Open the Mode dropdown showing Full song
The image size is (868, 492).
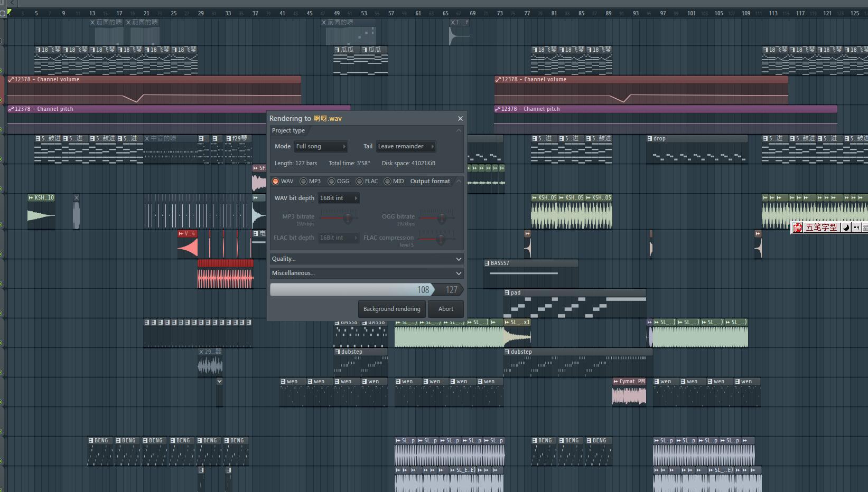coord(321,146)
